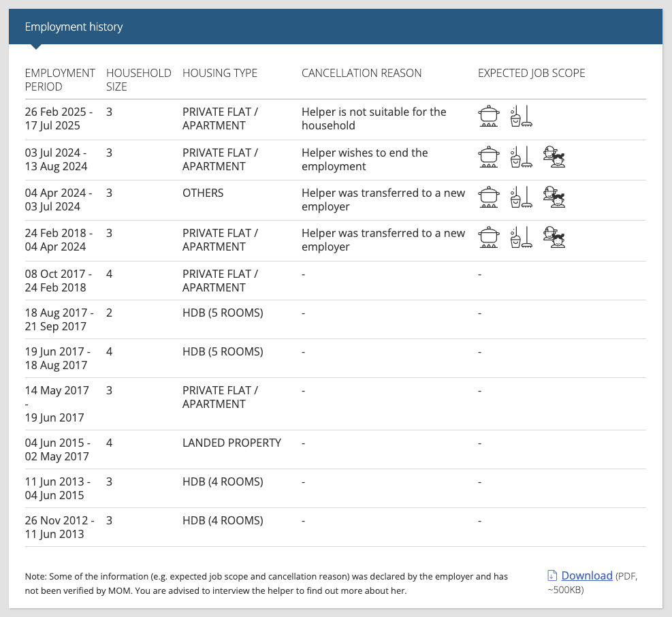This screenshot has width=672, height=617.
Task: Select period 11 Jun 2013 - 04 Jun 2015
Action: [57, 488]
